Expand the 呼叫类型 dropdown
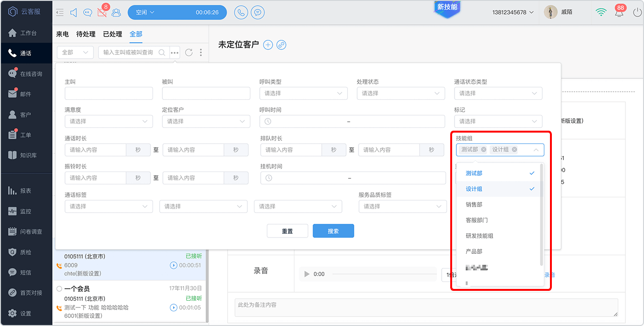 (x=303, y=93)
